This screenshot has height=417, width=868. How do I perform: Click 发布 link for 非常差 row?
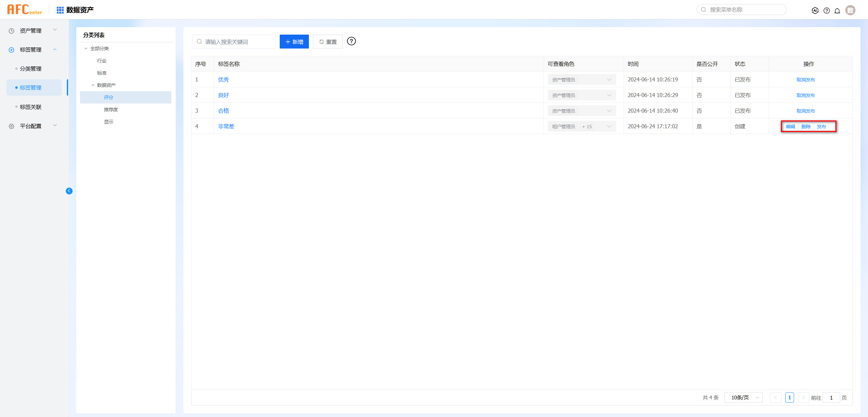[821, 127]
